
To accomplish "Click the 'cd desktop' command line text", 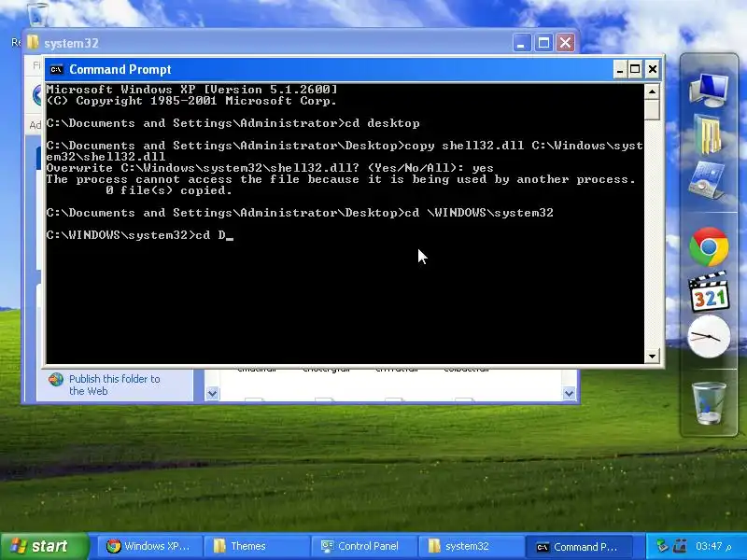I will click(x=382, y=123).
